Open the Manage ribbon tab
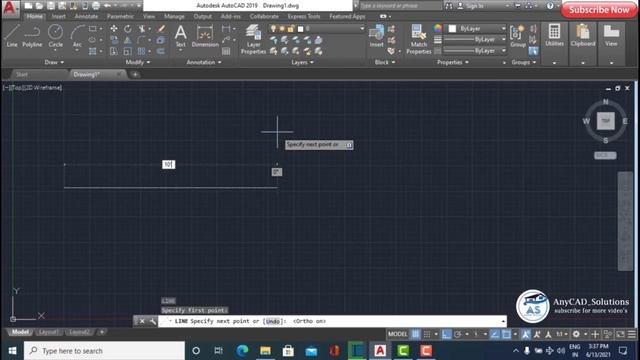 coord(174,16)
